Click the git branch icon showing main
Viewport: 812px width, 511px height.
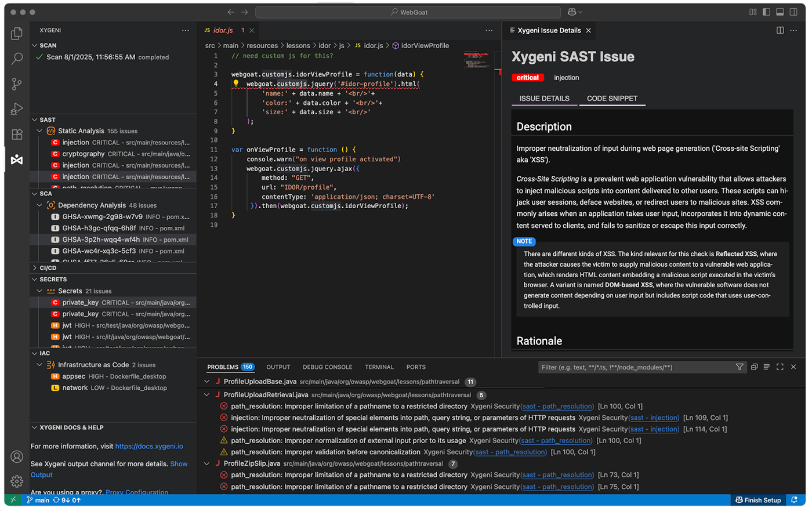click(x=37, y=499)
